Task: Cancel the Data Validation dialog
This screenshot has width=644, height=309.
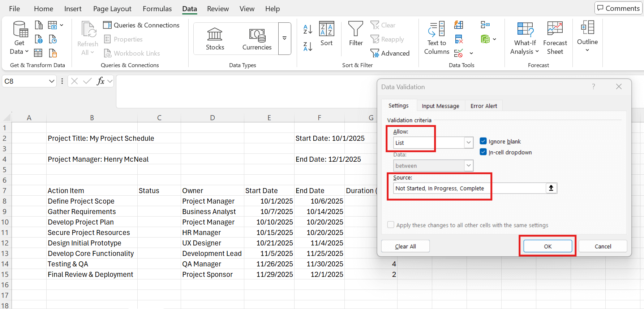Action: tap(603, 246)
